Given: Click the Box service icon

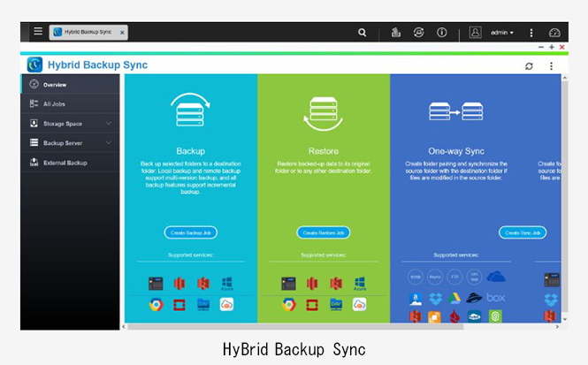Looking at the screenshot, I should pos(496,298).
